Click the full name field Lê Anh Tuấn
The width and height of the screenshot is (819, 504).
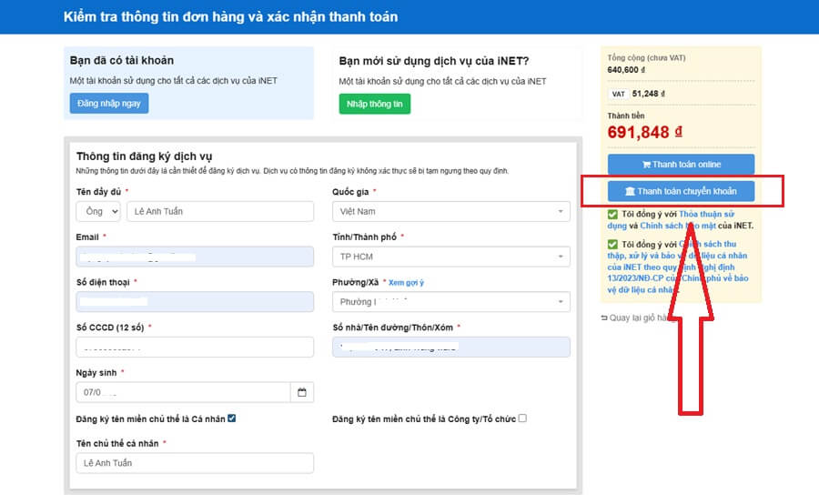point(220,212)
